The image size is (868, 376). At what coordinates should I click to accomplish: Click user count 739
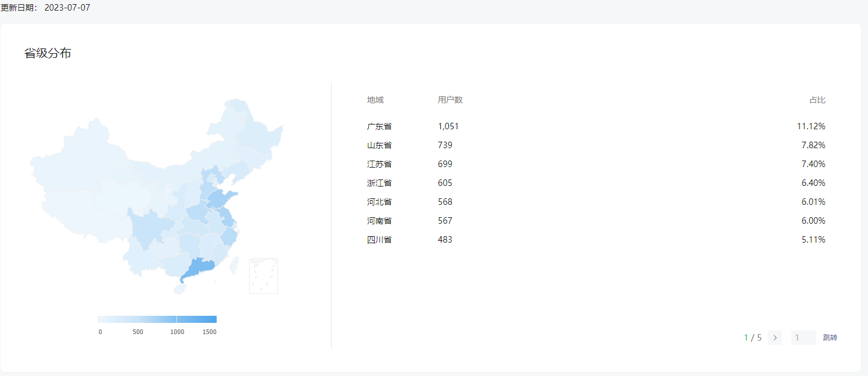coord(445,145)
